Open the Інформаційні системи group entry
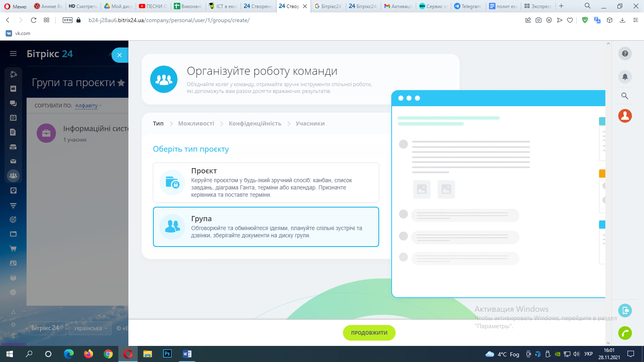 [x=96, y=129]
